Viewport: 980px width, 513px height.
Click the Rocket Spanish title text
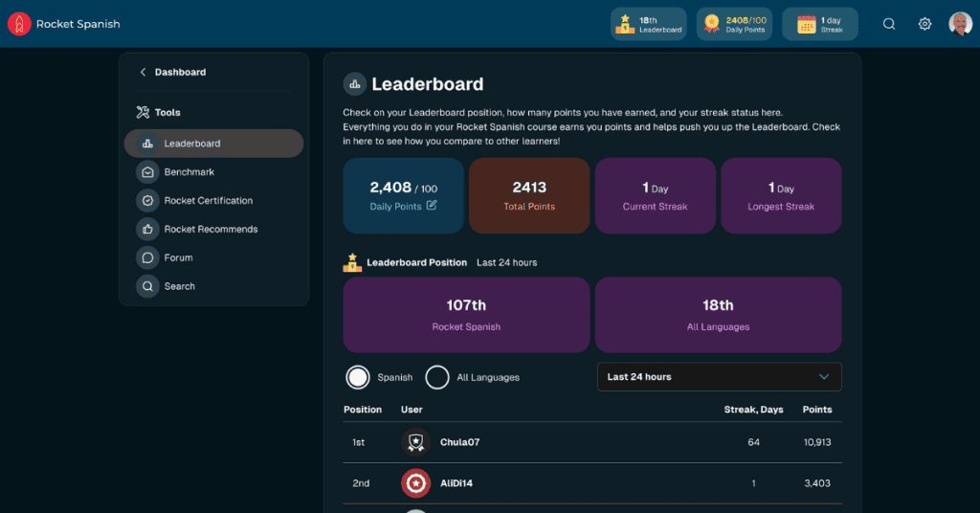[78, 24]
